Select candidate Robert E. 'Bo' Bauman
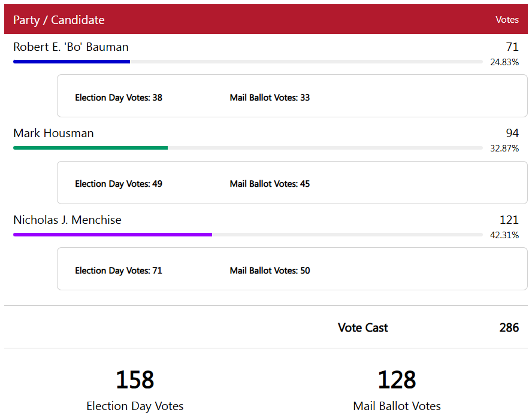The image size is (532, 419). point(71,47)
